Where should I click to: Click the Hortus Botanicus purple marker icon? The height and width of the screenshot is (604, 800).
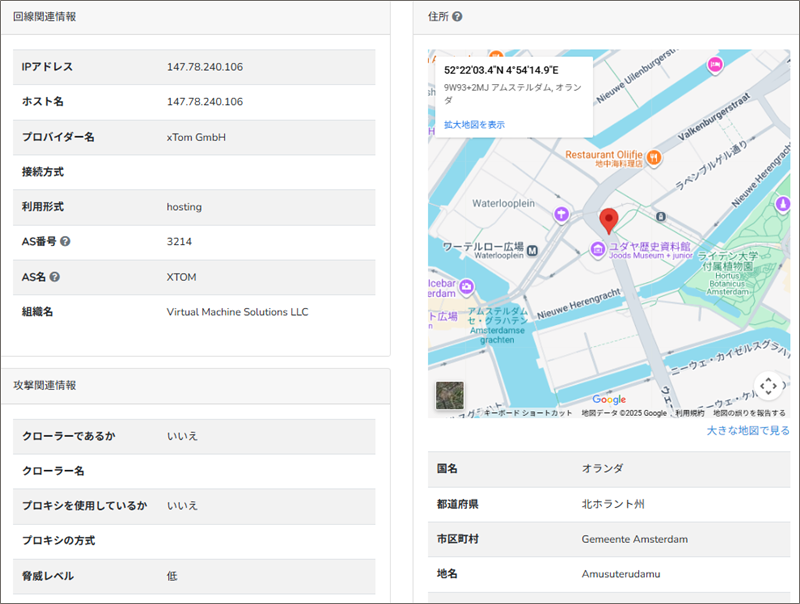784,205
